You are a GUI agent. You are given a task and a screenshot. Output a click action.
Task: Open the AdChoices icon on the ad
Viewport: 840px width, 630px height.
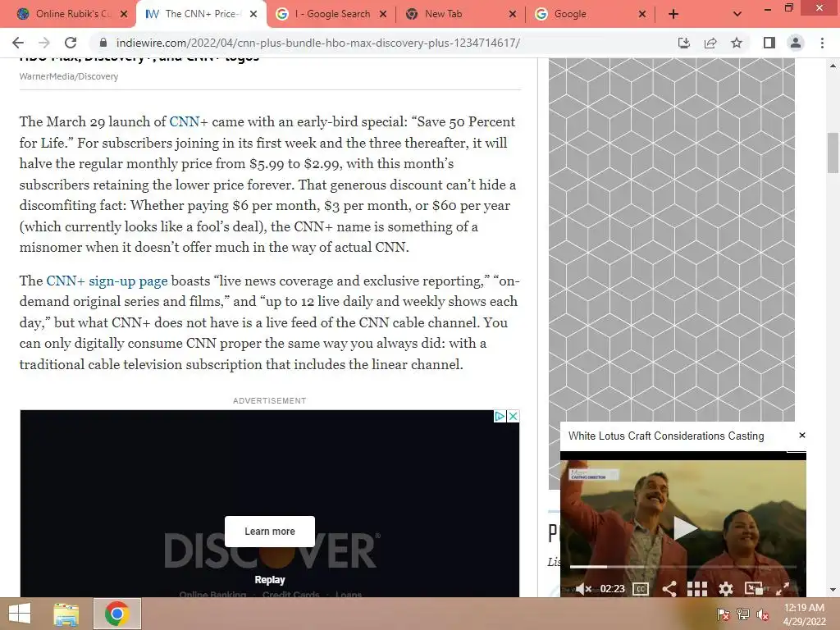(x=500, y=416)
